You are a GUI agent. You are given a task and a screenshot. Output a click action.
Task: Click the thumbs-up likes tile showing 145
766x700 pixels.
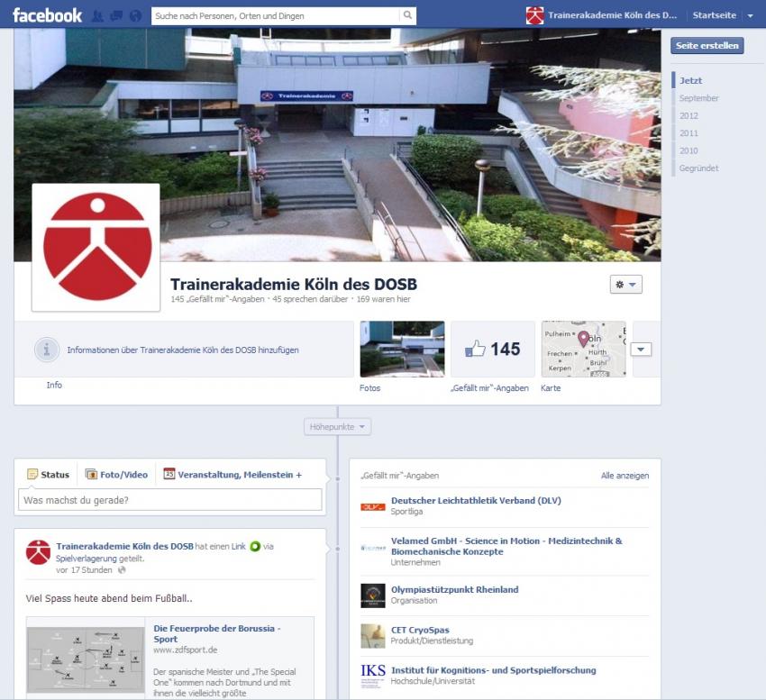click(x=492, y=350)
